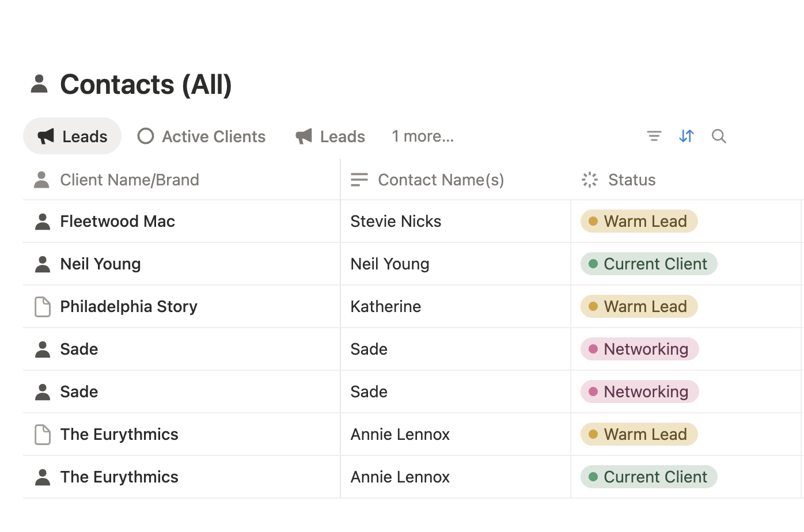This screenshot has width=804, height=532.
Task: Select the highlighted Leads view tab
Action: [x=73, y=136]
